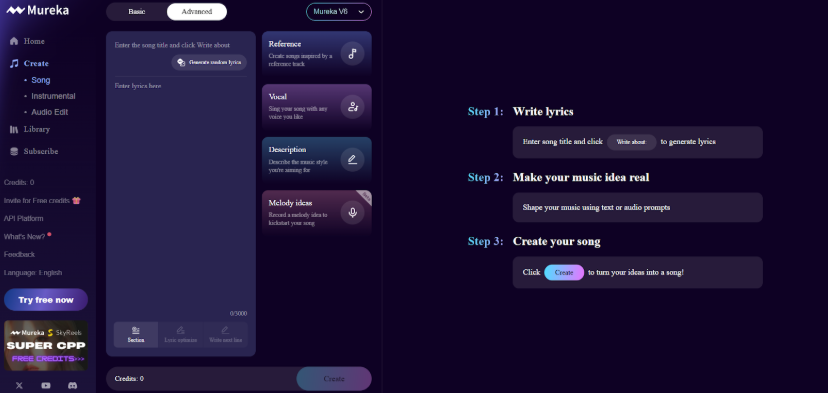Click Invite for Free credits link
The width and height of the screenshot is (828, 393).
click(37, 201)
